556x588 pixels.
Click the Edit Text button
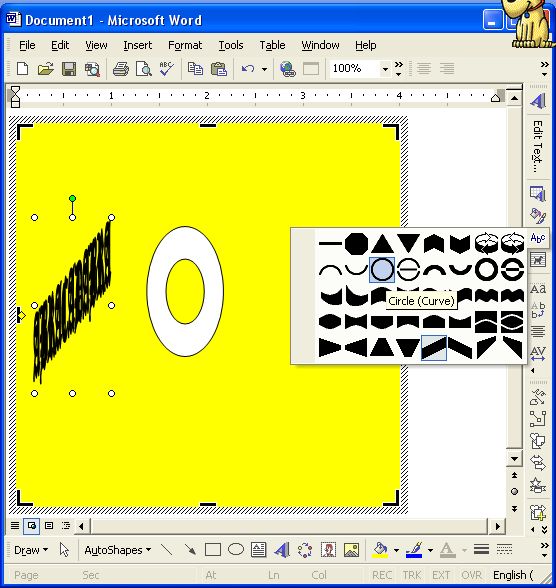[x=538, y=146]
